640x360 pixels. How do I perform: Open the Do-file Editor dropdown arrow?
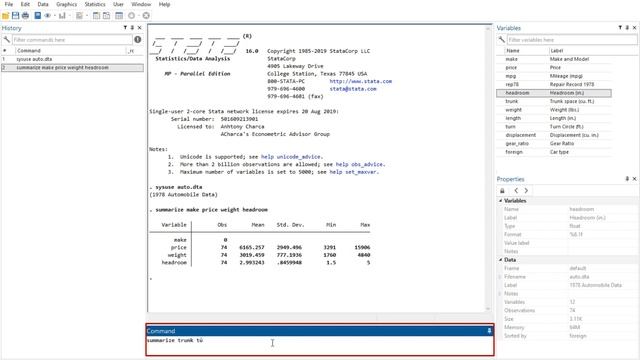pyautogui.click(x=87, y=16)
